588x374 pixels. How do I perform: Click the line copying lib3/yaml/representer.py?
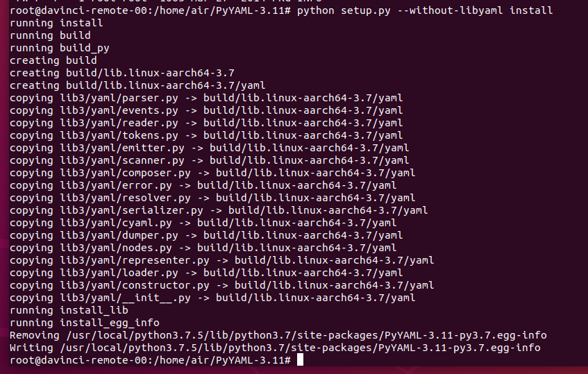(221, 260)
